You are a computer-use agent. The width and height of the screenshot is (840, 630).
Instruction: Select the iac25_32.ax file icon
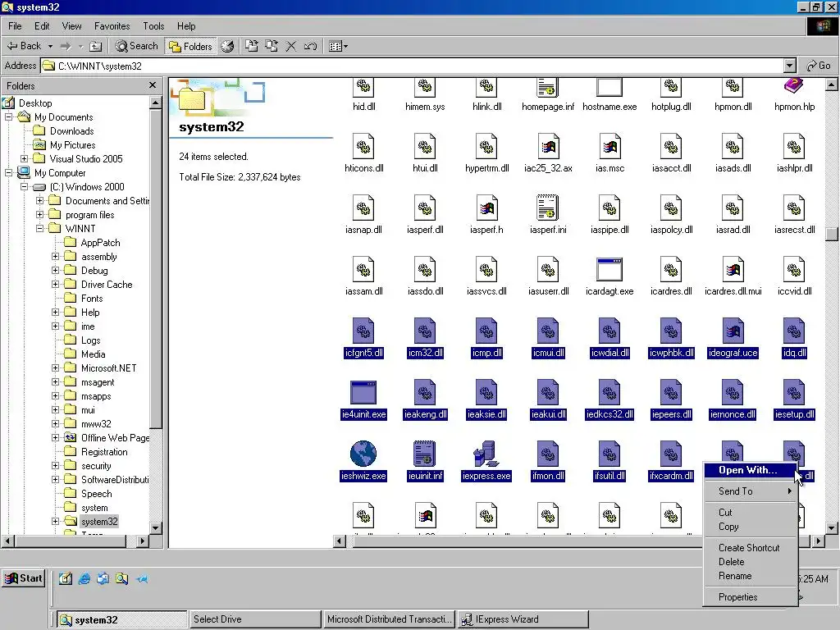pos(547,146)
